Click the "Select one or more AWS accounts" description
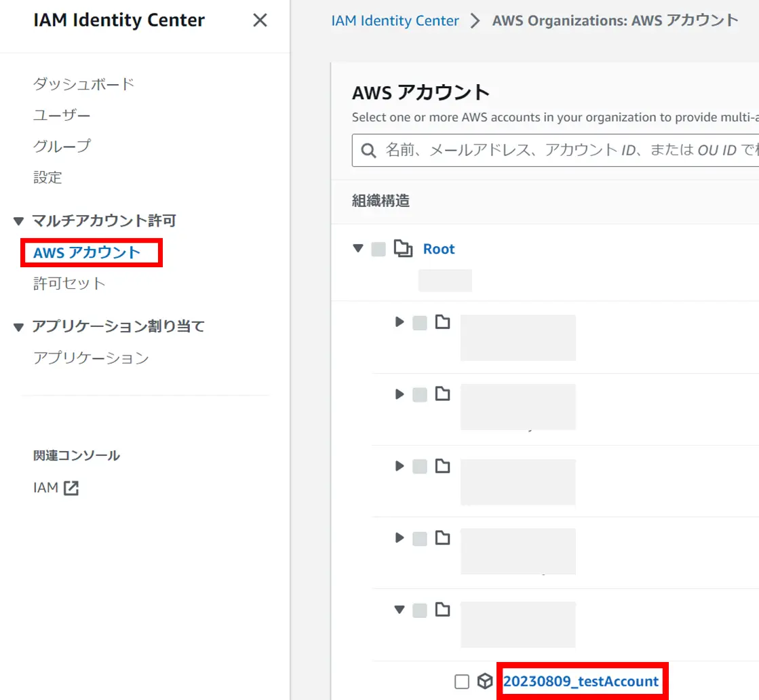The height and width of the screenshot is (700, 759). (556, 117)
